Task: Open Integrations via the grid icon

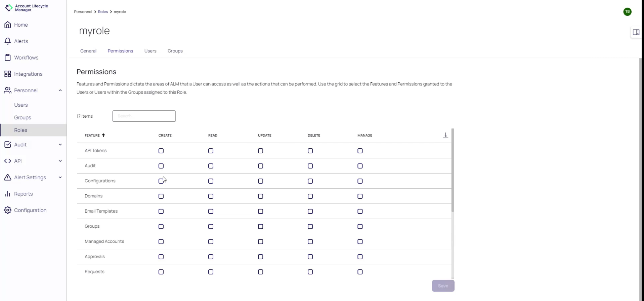Action: (8, 74)
